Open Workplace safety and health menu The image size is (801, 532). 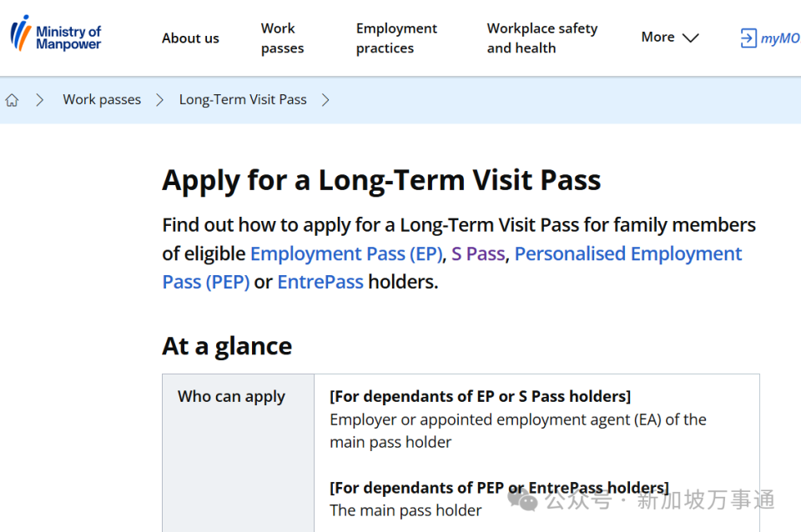(x=542, y=38)
